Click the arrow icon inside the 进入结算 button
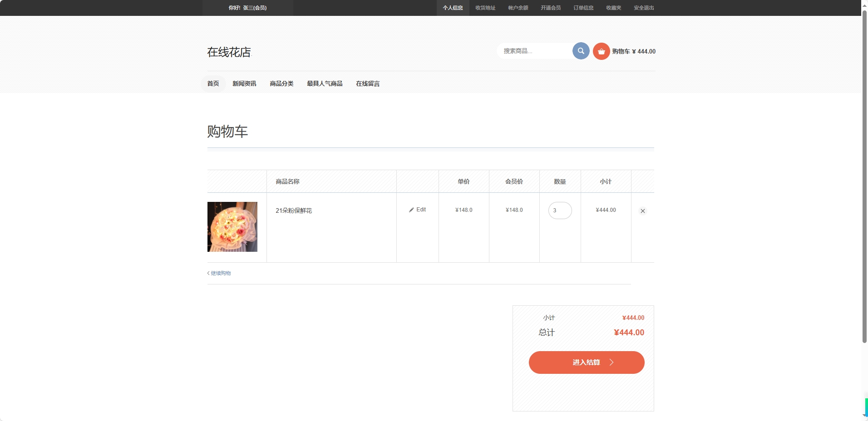This screenshot has width=868, height=421. pyautogui.click(x=611, y=362)
